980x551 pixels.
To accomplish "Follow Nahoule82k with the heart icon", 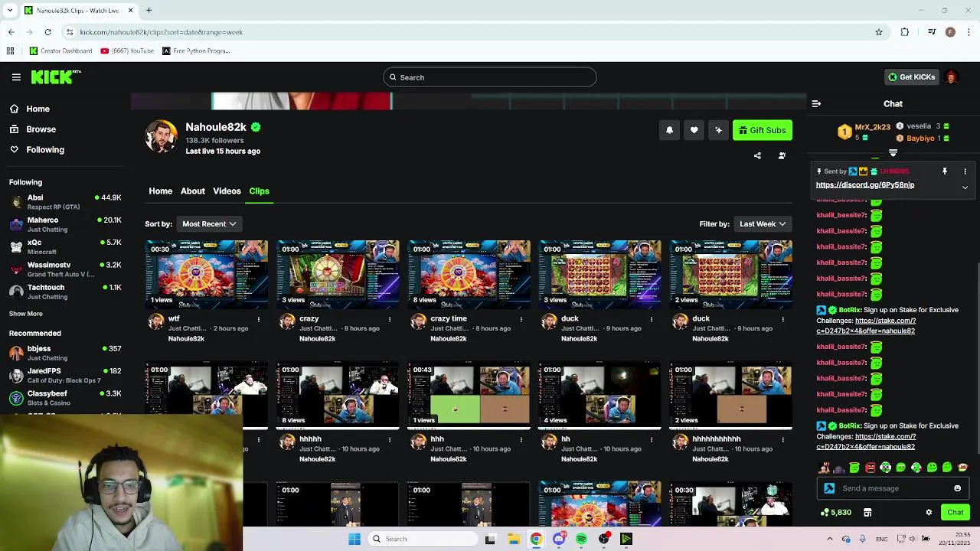I will pyautogui.click(x=694, y=130).
